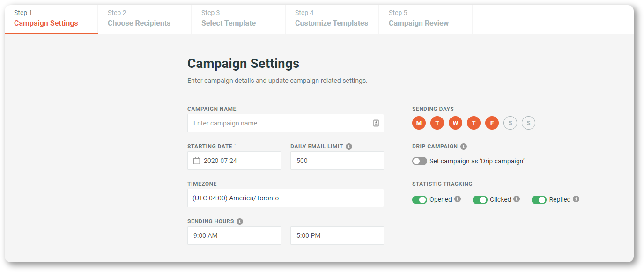This screenshot has height=272, width=644.
Task: Click the info icon beside Sending Hours
Action: point(240,221)
